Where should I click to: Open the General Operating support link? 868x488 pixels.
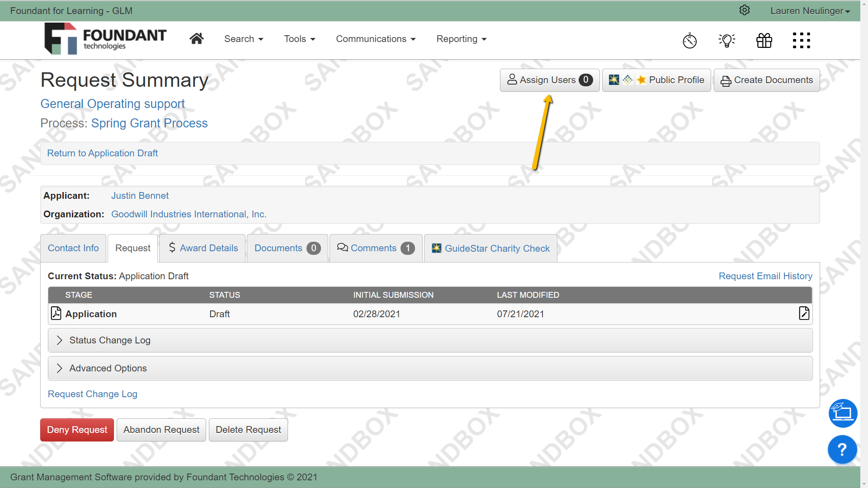tap(113, 103)
